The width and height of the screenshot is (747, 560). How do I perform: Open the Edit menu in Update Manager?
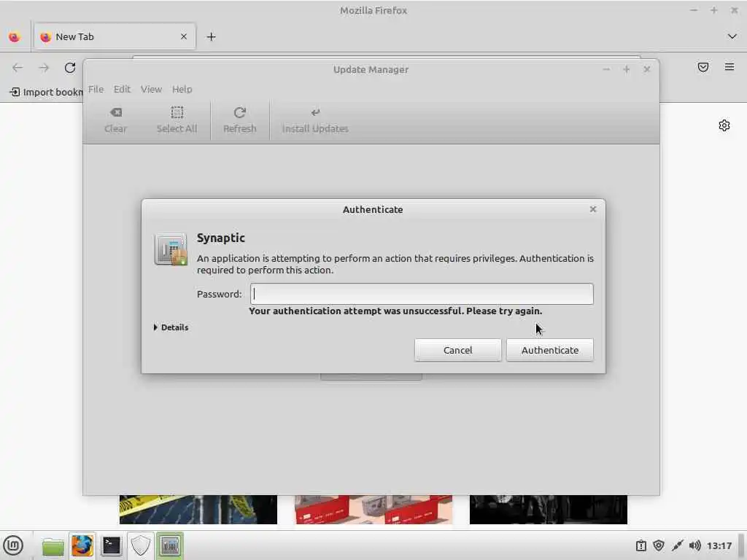pyautogui.click(x=122, y=89)
